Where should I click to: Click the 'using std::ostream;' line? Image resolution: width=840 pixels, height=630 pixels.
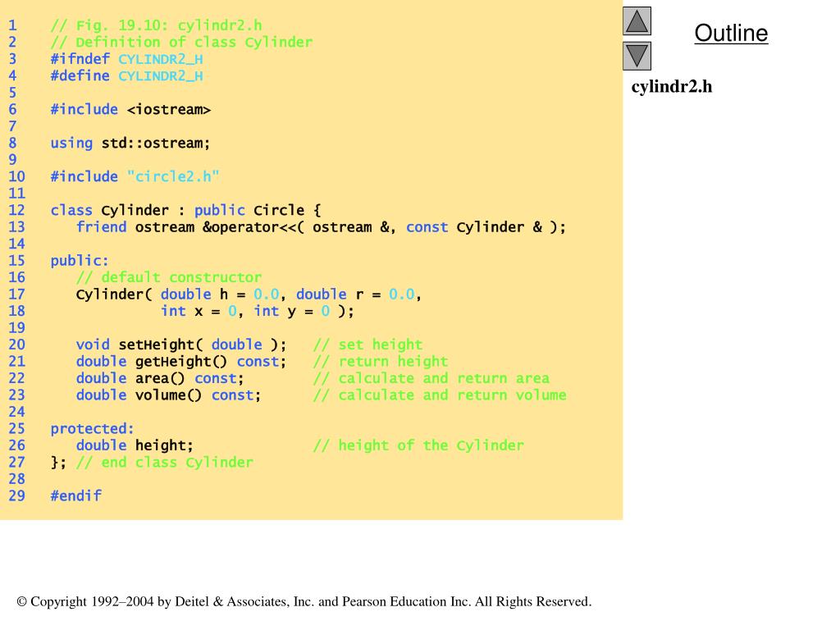tap(130, 143)
